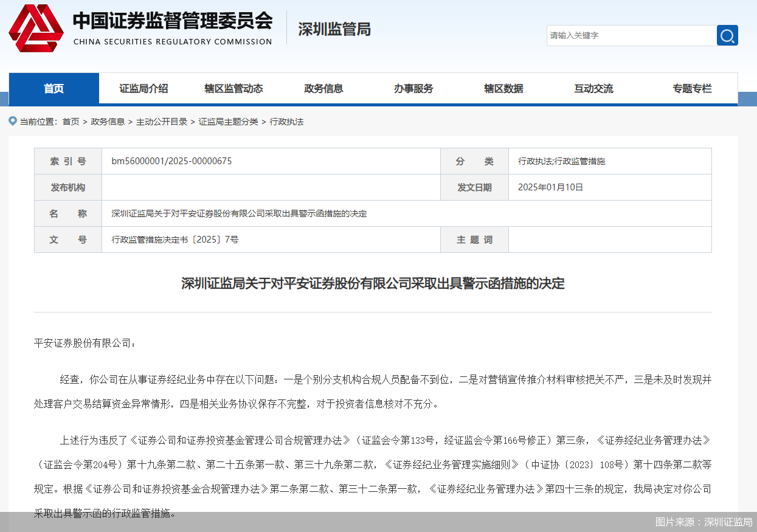Click the index number bm56000001/2025-00000675
This screenshot has width=757, height=532.
pyautogui.click(x=171, y=161)
